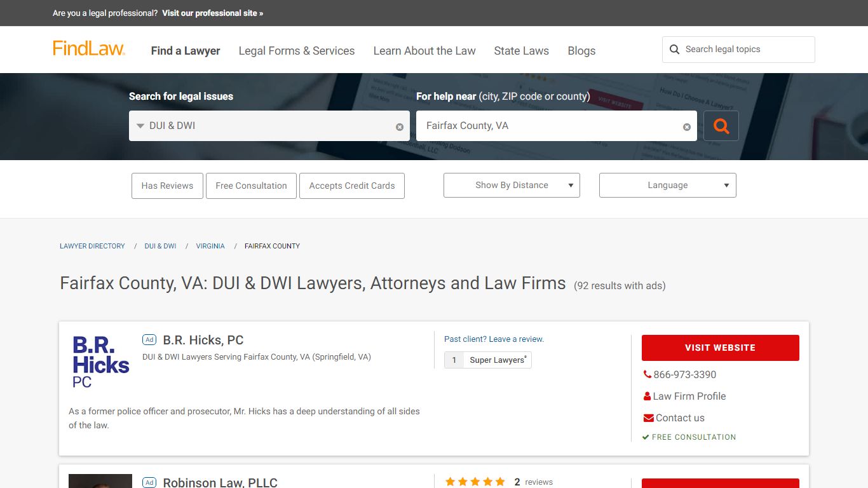This screenshot has height=488, width=868.
Task: Click Contact us link for B.R. Hicks
Action: (x=680, y=418)
